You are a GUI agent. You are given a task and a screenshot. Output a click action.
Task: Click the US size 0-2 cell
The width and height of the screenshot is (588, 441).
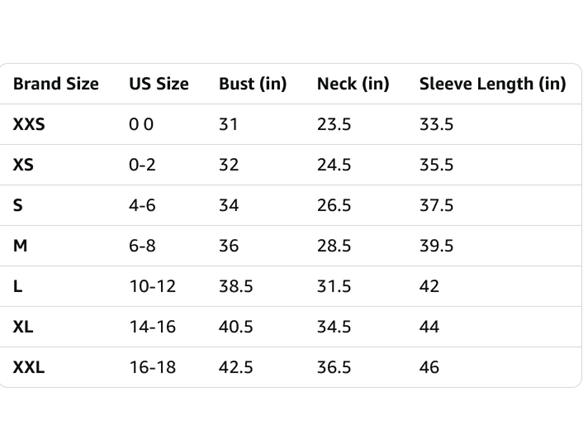coord(142,165)
